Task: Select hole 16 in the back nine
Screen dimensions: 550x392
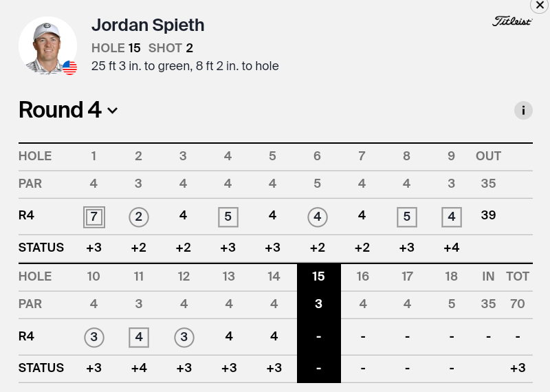Action: coord(362,276)
